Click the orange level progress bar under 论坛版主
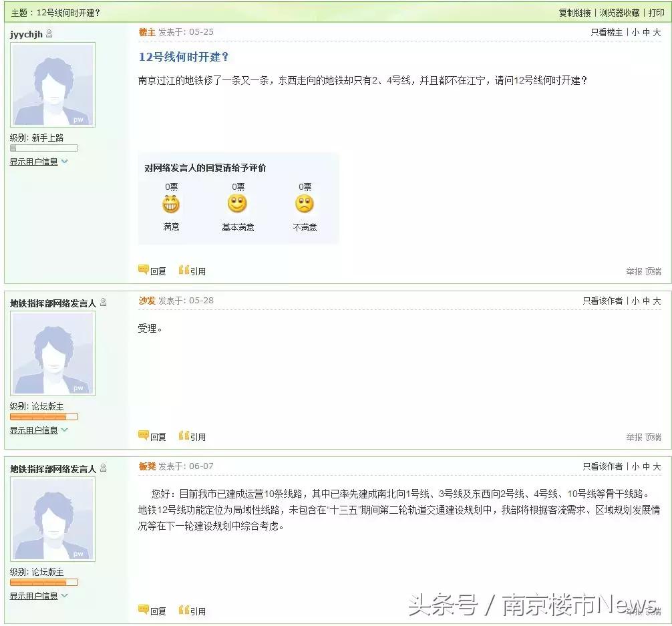Screen dimensions: 672x626 coord(44,416)
